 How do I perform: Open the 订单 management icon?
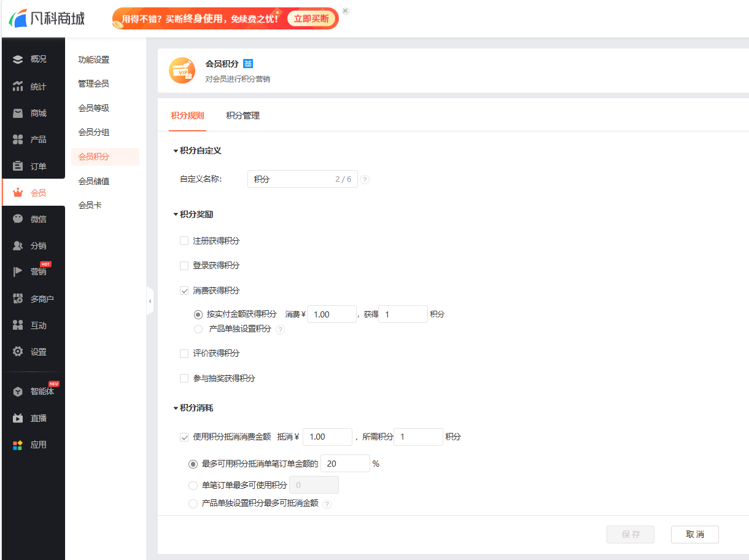(33, 166)
